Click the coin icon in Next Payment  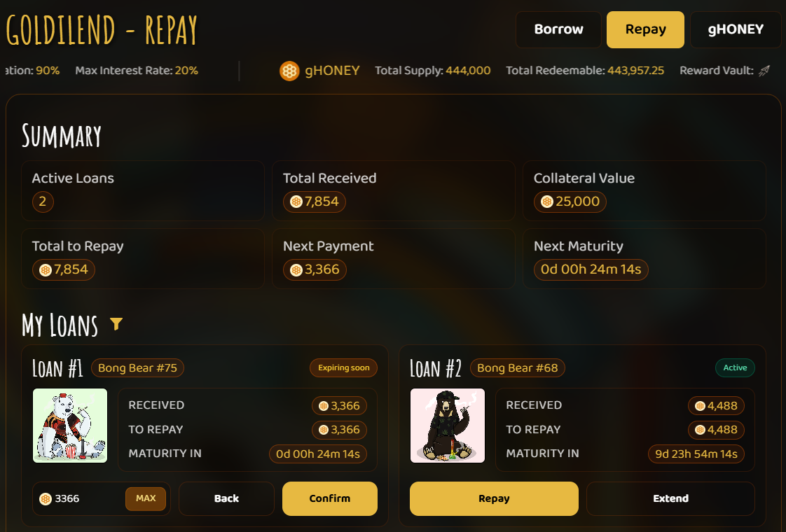tap(296, 270)
